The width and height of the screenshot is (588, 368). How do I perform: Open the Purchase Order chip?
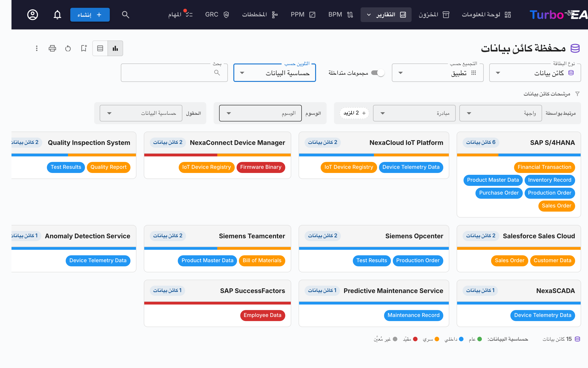[499, 193]
